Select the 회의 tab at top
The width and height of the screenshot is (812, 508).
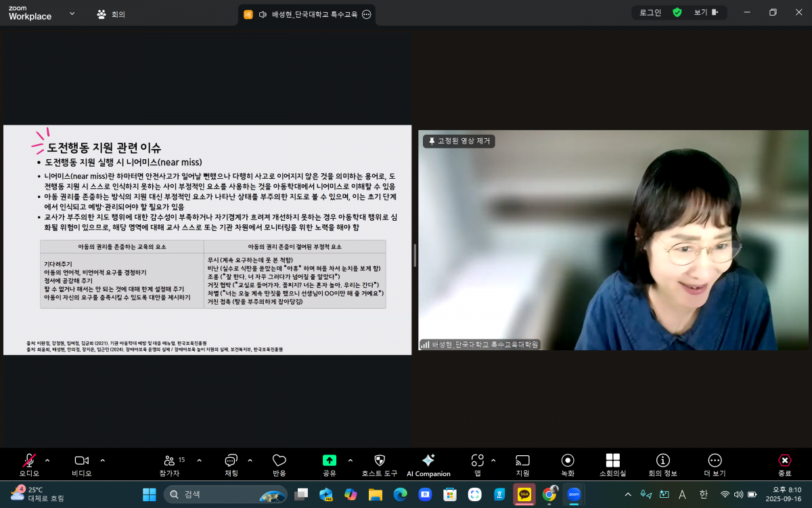[x=111, y=14]
